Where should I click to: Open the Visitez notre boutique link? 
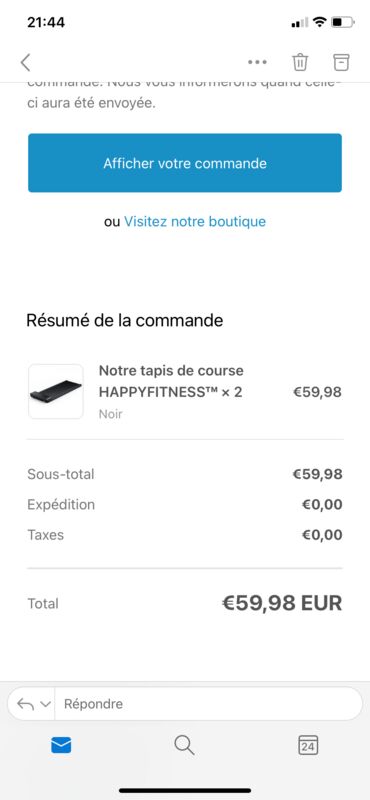click(x=195, y=221)
